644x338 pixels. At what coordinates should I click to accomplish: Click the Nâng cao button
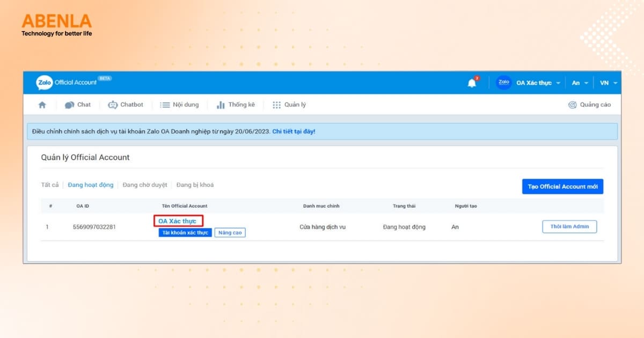(x=230, y=233)
